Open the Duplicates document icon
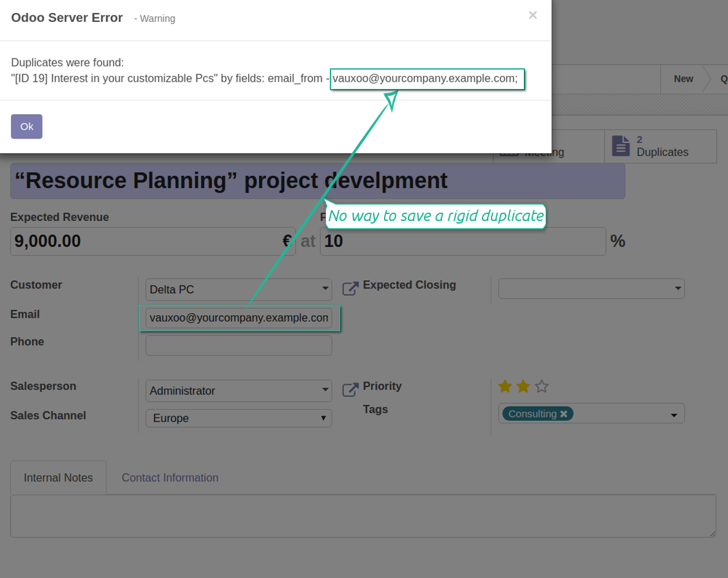 click(x=620, y=146)
